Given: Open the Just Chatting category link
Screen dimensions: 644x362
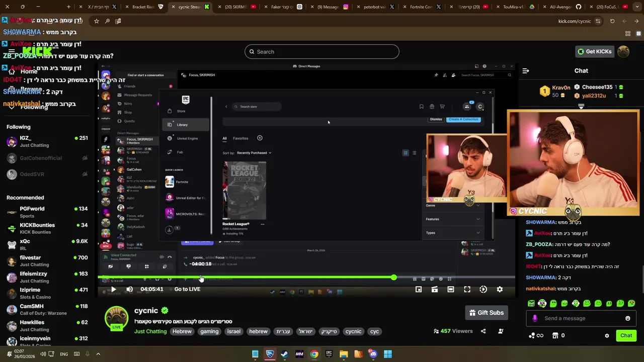Looking at the screenshot, I should [150, 331].
